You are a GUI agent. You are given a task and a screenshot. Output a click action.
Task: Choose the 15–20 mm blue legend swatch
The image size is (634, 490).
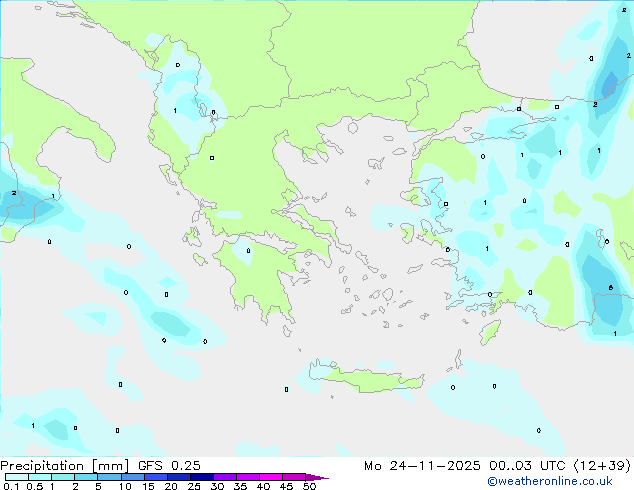(x=156, y=477)
